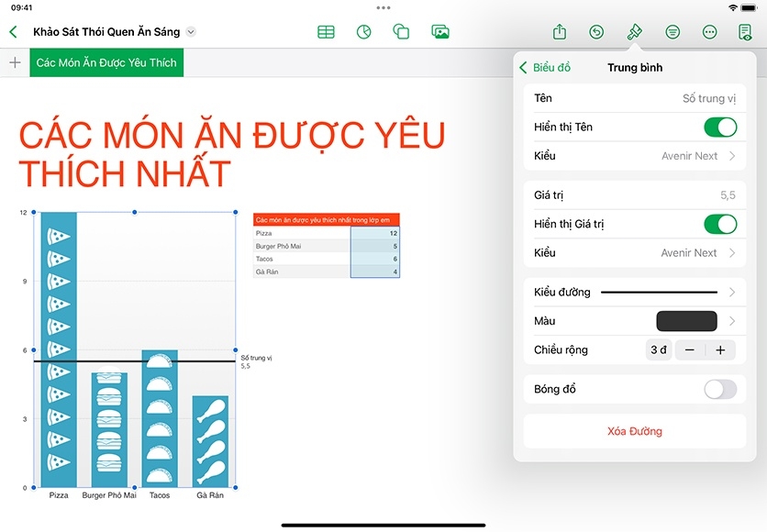
Task: Open the Màu dark color swatch
Action: [686, 321]
